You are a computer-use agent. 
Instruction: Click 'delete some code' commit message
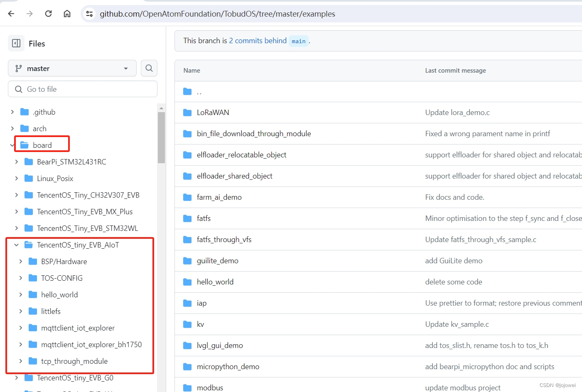[x=454, y=282]
